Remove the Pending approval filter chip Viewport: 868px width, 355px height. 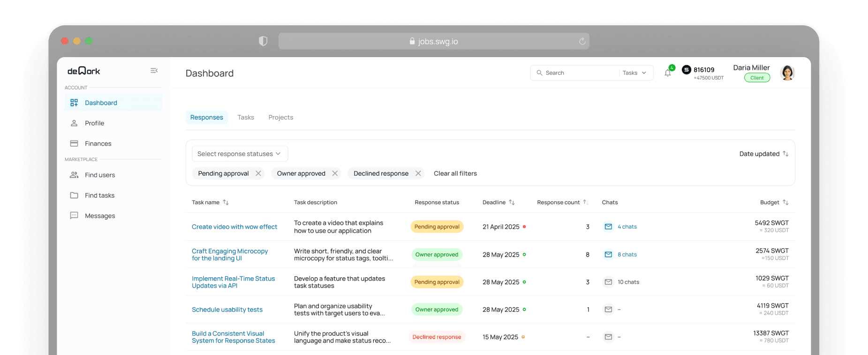[x=258, y=173]
